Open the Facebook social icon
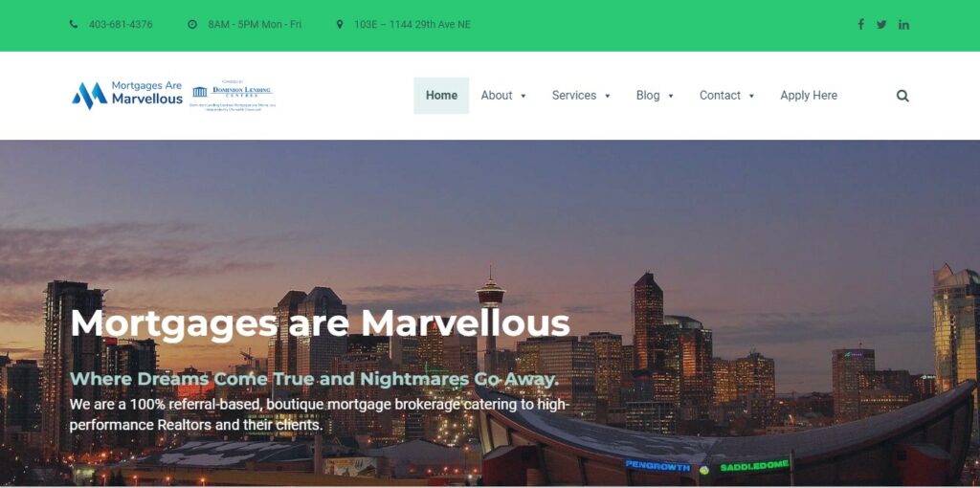This screenshot has height=488, width=980. 860,24
